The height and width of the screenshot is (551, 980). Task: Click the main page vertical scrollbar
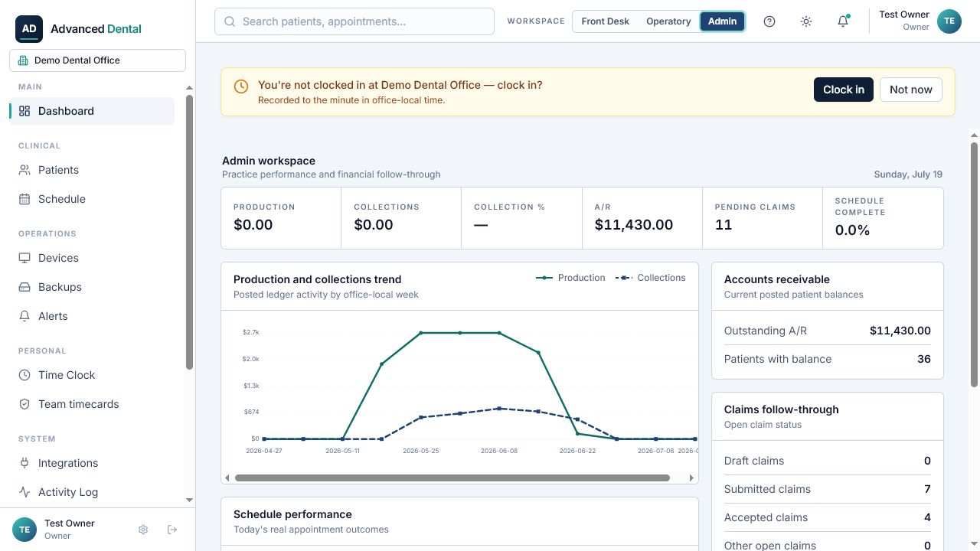pyautogui.click(x=975, y=264)
